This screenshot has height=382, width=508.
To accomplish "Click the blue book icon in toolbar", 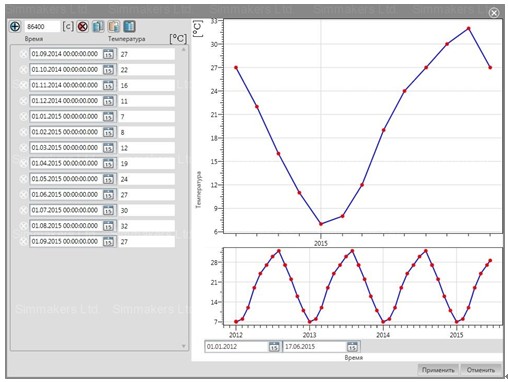I will coord(130,26).
